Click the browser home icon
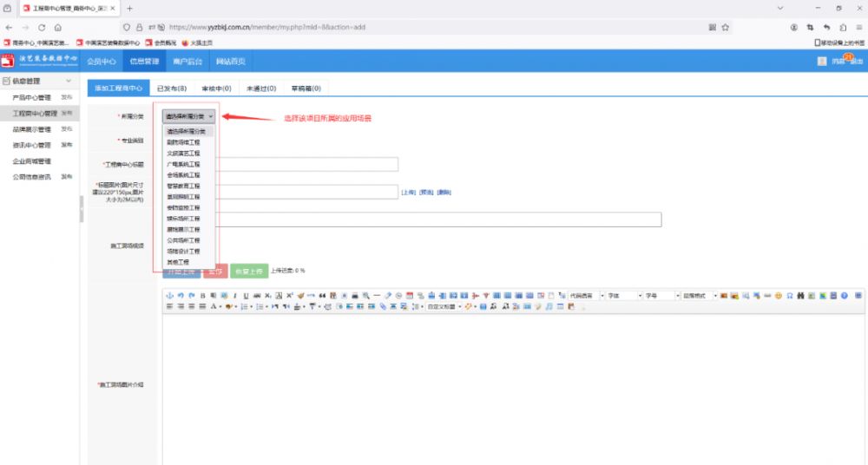This screenshot has height=465, width=868. tap(57, 27)
